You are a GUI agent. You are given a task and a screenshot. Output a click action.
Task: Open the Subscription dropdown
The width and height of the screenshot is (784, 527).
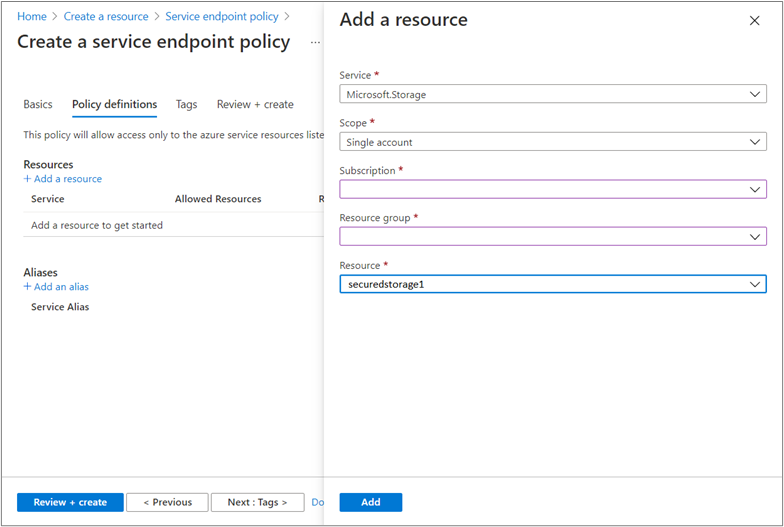tap(552, 190)
